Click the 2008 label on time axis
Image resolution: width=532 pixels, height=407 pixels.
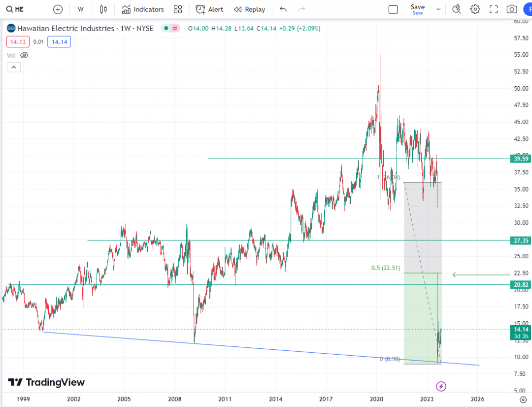[x=174, y=399]
